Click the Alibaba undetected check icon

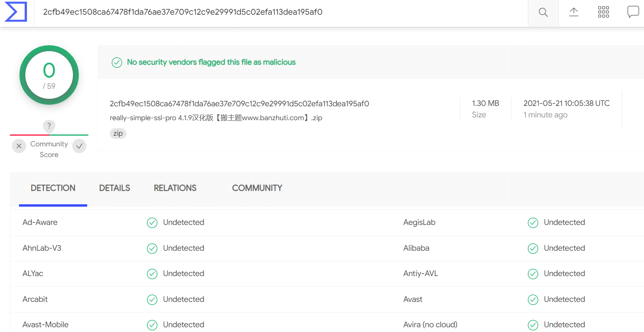point(533,249)
